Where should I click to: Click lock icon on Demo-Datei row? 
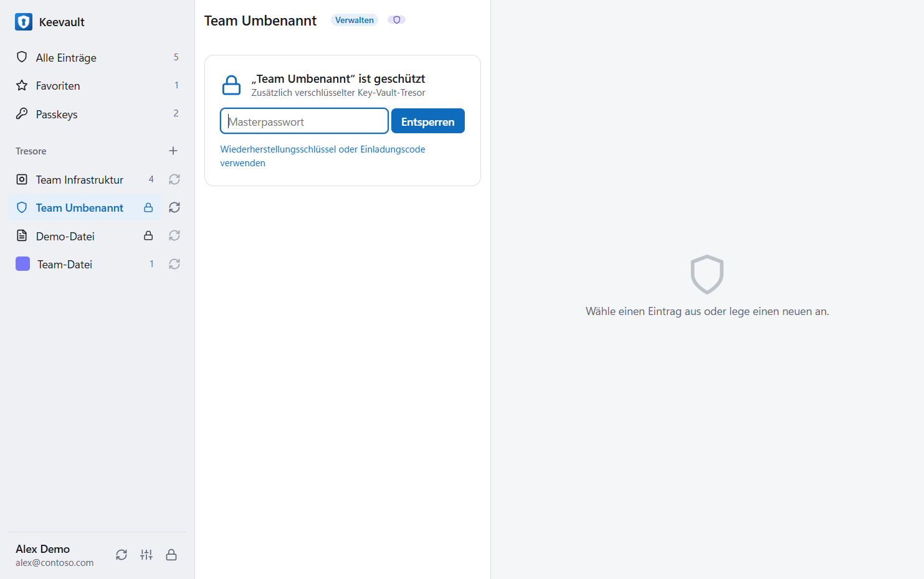pyautogui.click(x=148, y=235)
